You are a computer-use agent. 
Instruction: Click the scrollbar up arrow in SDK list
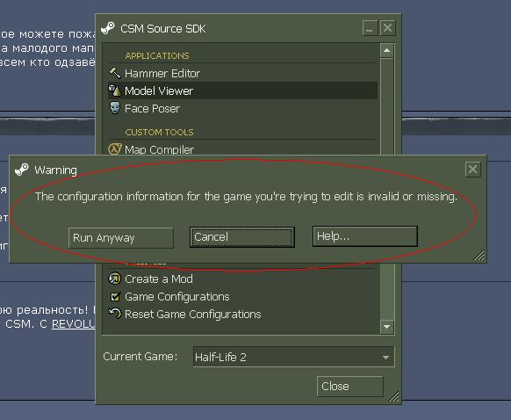click(x=387, y=51)
